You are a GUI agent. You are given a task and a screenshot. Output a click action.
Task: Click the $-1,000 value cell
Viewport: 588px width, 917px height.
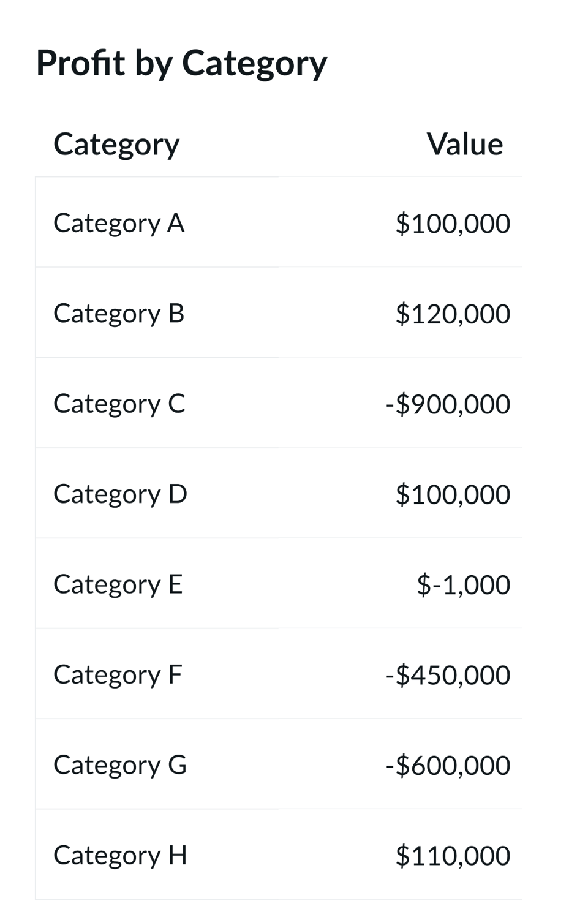pyautogui.click(x=463, y=584)
